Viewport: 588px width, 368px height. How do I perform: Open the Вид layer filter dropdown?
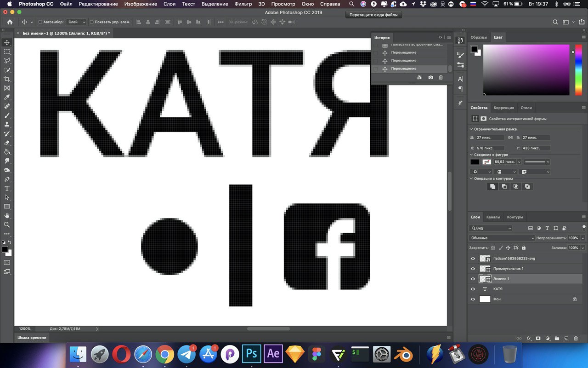click(x=491, y=228)
